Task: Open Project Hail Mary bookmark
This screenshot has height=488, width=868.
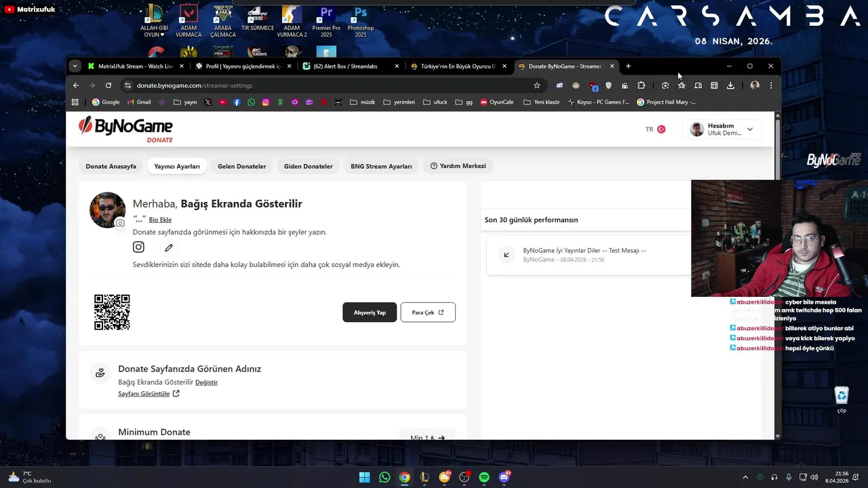Action: click(666, 102)
